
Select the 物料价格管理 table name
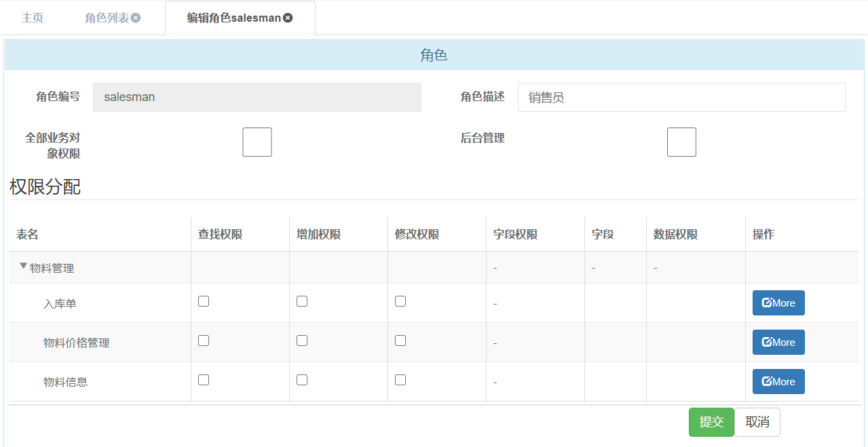pyautogui.click(x=76, y=343)
